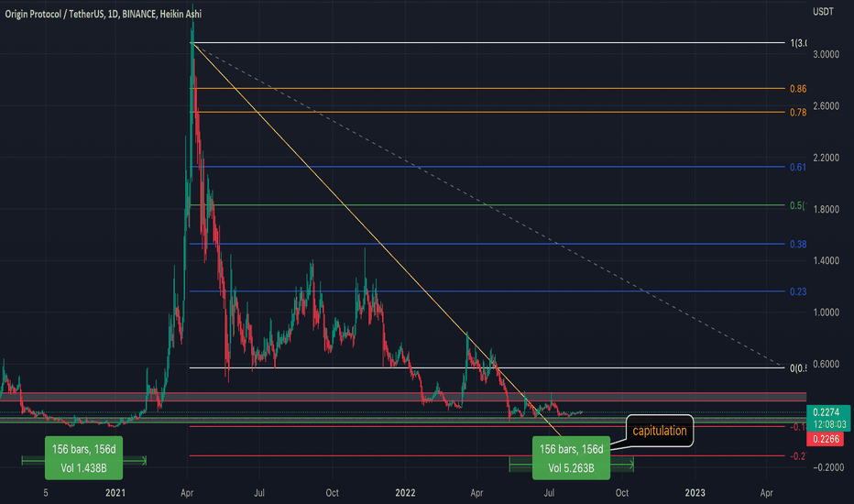Click the 2022 label on the time axis
854x504 pixels.
coord(405,493)
